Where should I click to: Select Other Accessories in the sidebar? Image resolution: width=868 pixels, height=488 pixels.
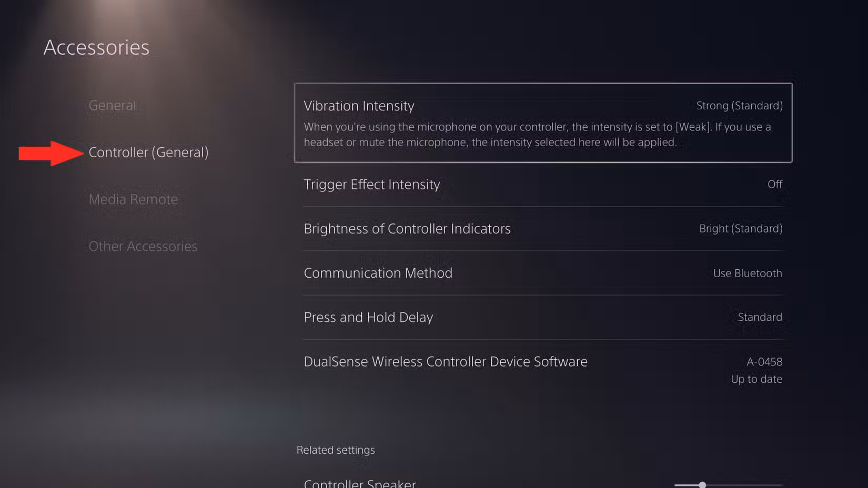[143, 246]
